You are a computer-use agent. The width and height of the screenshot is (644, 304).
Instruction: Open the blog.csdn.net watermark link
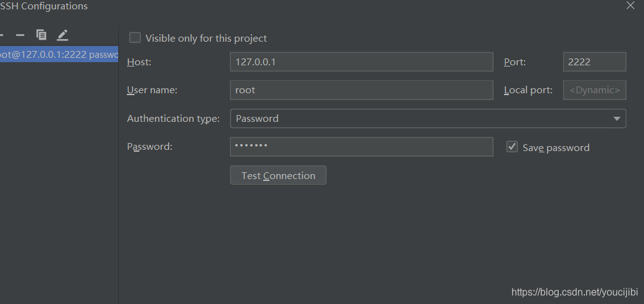pyautogui.click(x=575, y=292)
